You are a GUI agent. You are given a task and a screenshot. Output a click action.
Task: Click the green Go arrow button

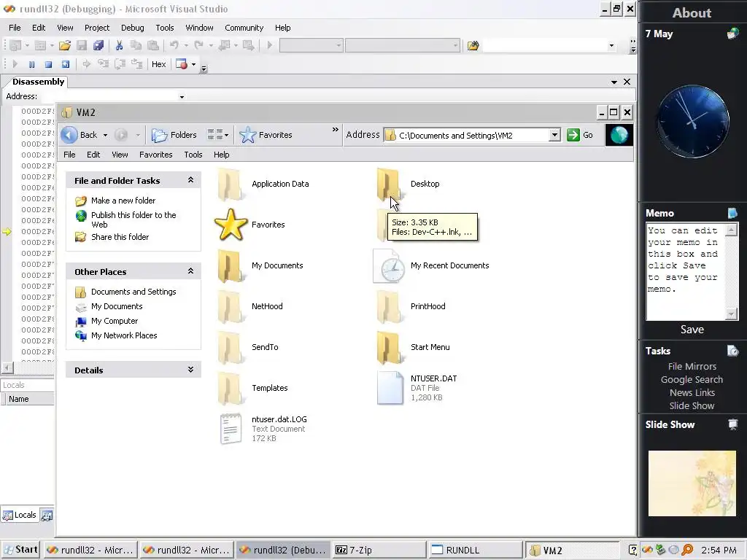click(x=573, y=135)
